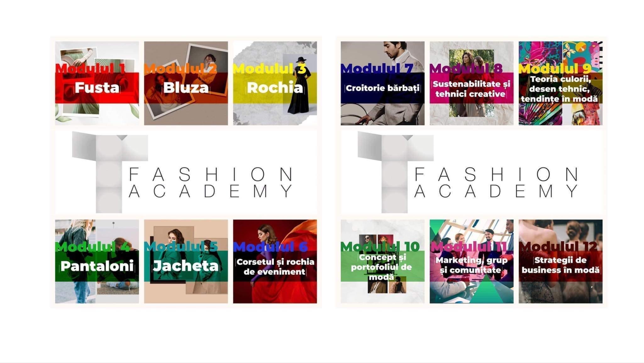The width and height of the screenshot is (644, 363).
Task: Open Modulul 7 Croitorie bărbați tile
Action: (382, 83)
